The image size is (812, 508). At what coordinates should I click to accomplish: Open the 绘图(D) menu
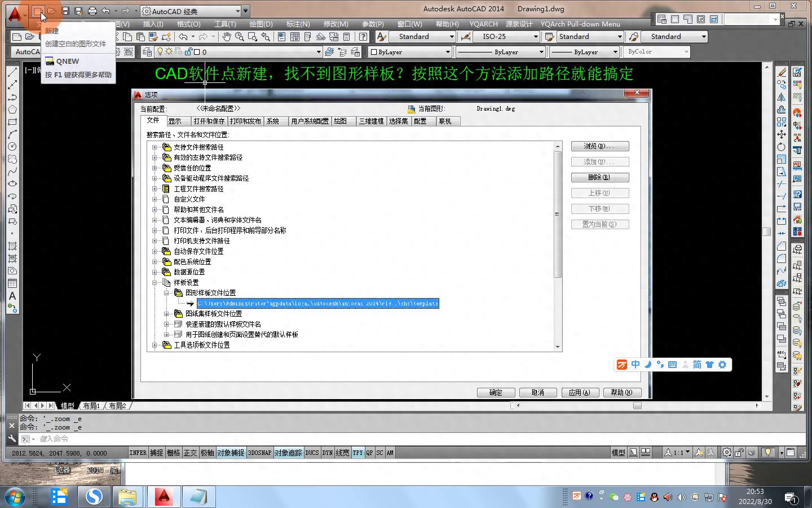261,24
